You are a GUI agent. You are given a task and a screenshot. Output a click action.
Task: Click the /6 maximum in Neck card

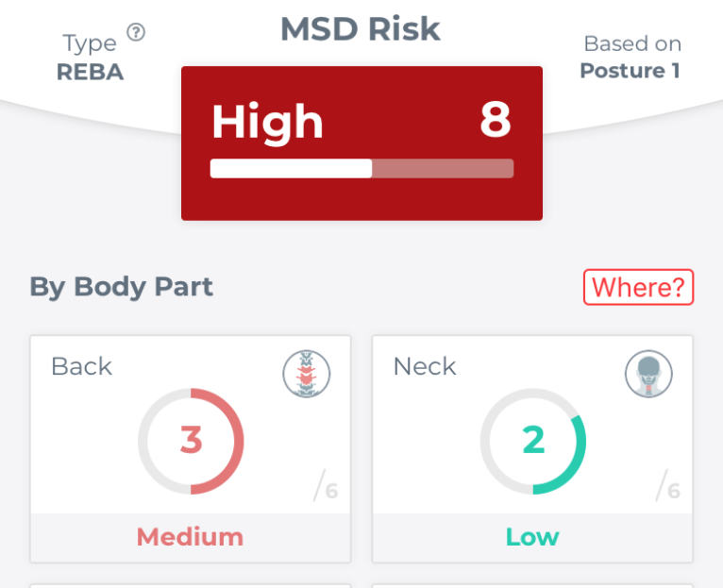(668, 486)
